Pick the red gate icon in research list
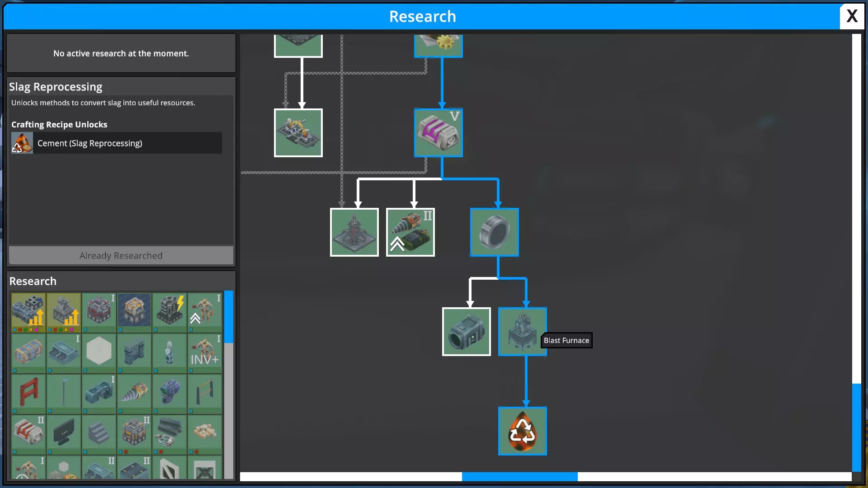The width and height of the screenshot is (868, 488). (x=28, y=392)
